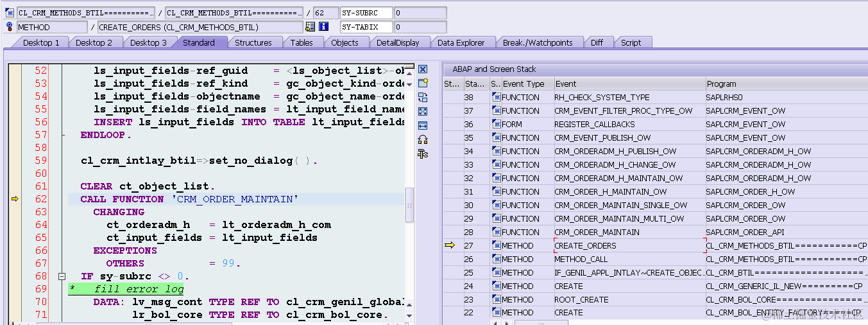Image resolution: width=868 pixels, height=325 pixels.
Task: Click the stack icon in row 23 ROOT_CREATE
Action: click(x=496, y=299)
